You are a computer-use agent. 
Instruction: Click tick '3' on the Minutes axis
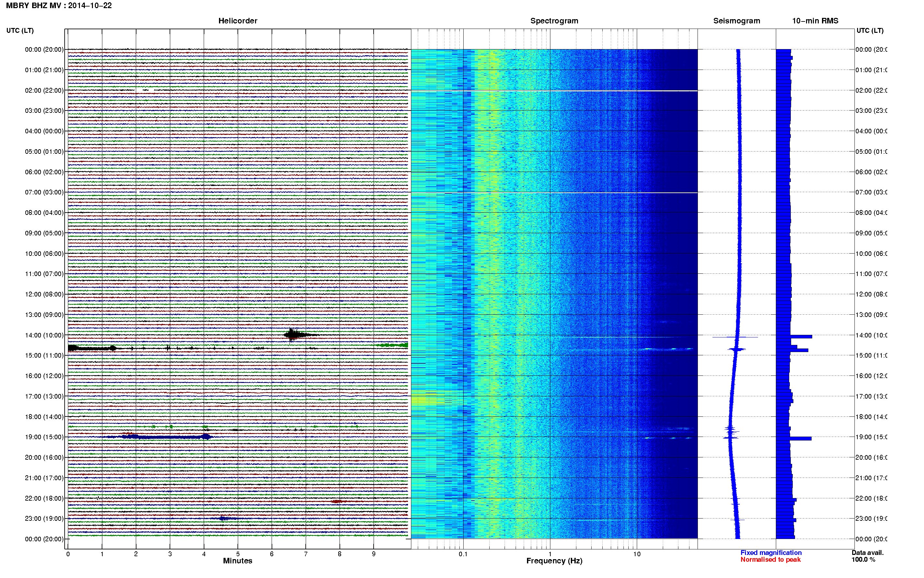pyautogui.click(x=170, y=554)
